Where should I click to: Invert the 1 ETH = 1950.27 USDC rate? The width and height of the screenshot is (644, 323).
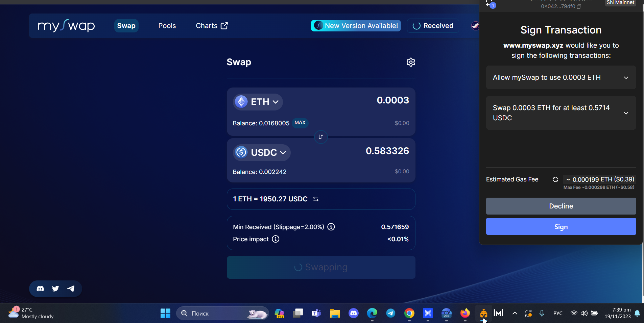[x=316, y=199]
